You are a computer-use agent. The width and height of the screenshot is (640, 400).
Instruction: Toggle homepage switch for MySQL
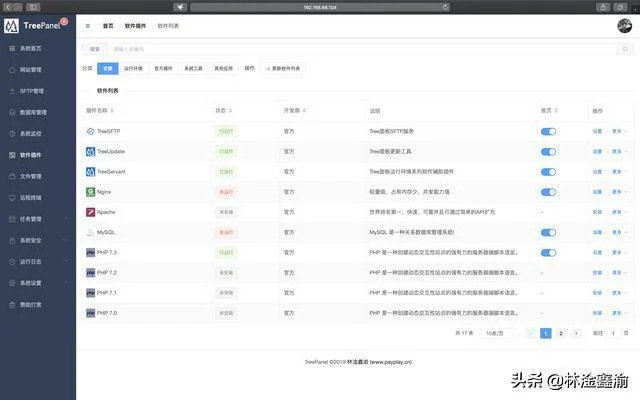(548, 232)
